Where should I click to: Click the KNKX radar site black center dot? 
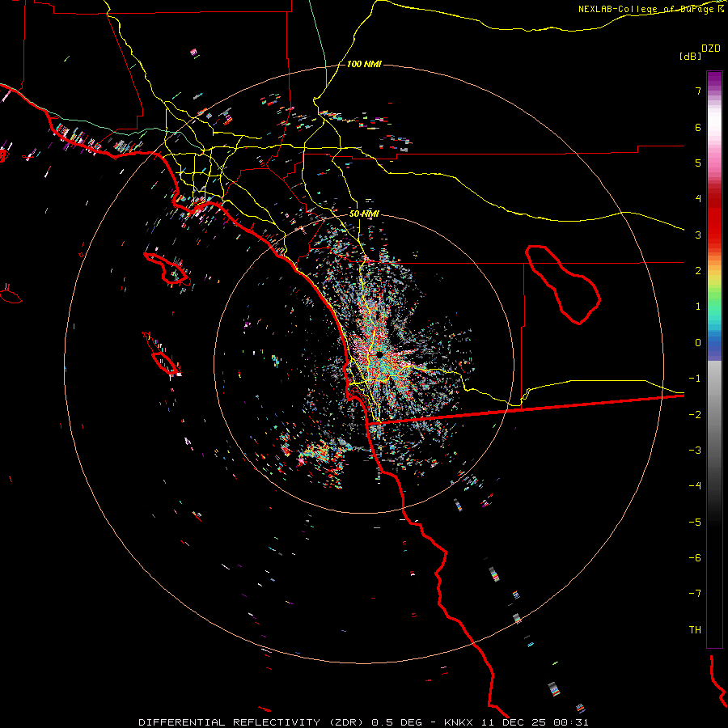[x=380, y=355]
